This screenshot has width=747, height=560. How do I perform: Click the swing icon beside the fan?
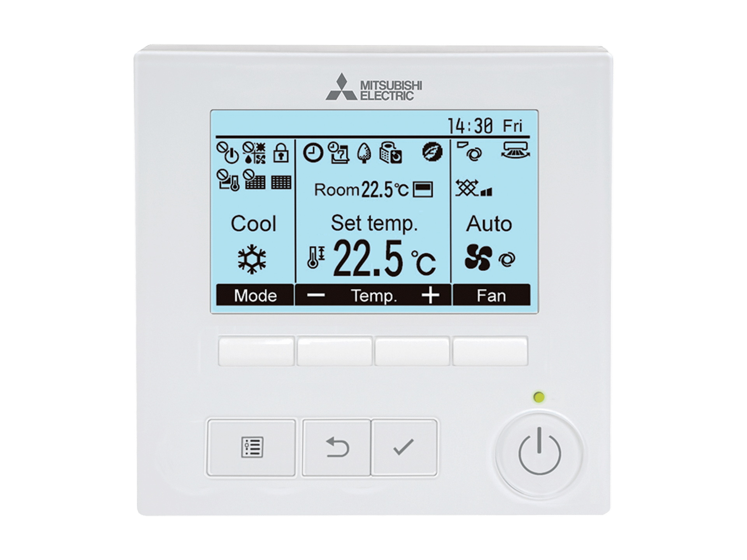[x=507, y=259]
